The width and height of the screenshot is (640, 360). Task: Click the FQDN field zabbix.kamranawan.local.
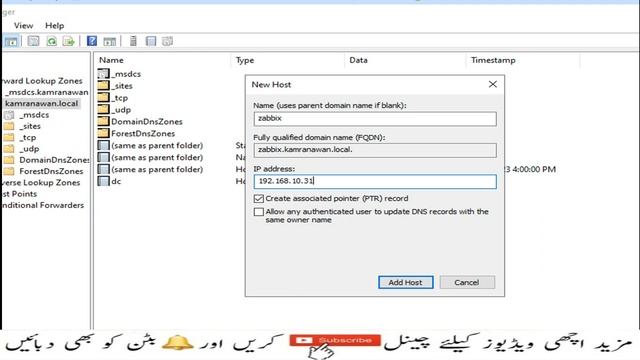(x=375, y=150)
